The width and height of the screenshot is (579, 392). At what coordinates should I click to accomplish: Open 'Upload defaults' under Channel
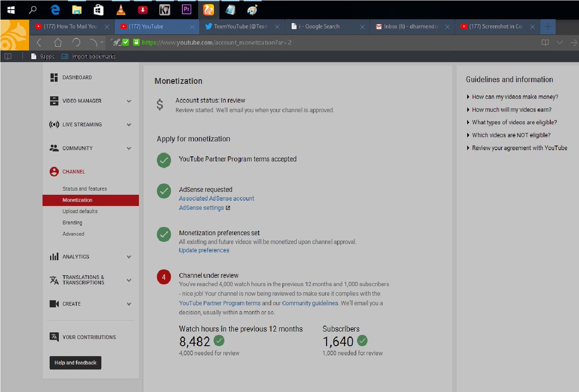click(80, 212)
